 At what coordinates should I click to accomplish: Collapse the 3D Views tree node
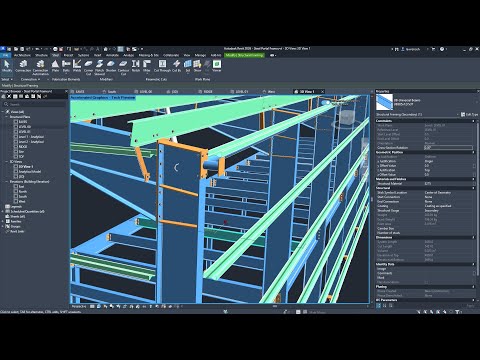tap(7, 161)
